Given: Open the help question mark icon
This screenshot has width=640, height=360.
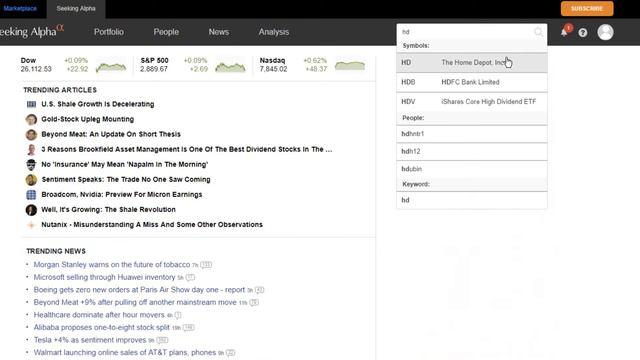Looking at the screenshot, I should pos(583,33).
